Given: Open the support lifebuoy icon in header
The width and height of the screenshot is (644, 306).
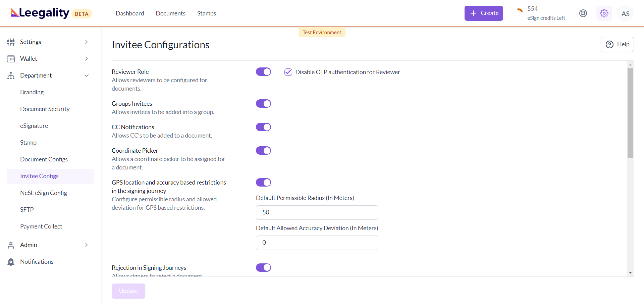Looking at the screenshot, I should [x=583, y=13].
